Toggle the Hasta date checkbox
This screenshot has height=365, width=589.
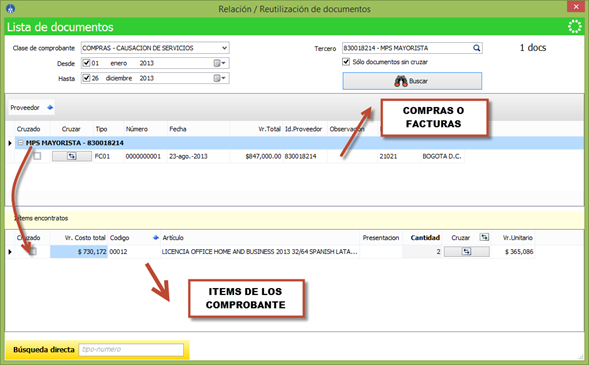pyautogui.click(x=86, y=78)
